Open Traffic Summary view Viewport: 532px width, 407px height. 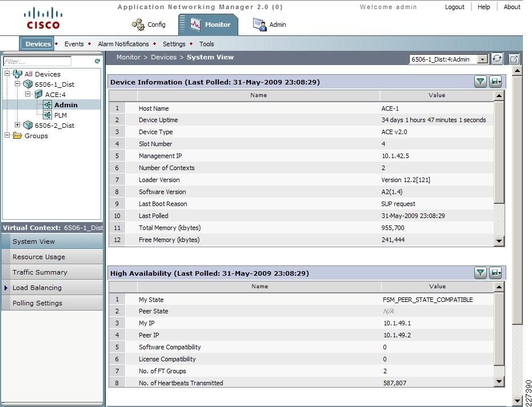click(x=52, y=272)
